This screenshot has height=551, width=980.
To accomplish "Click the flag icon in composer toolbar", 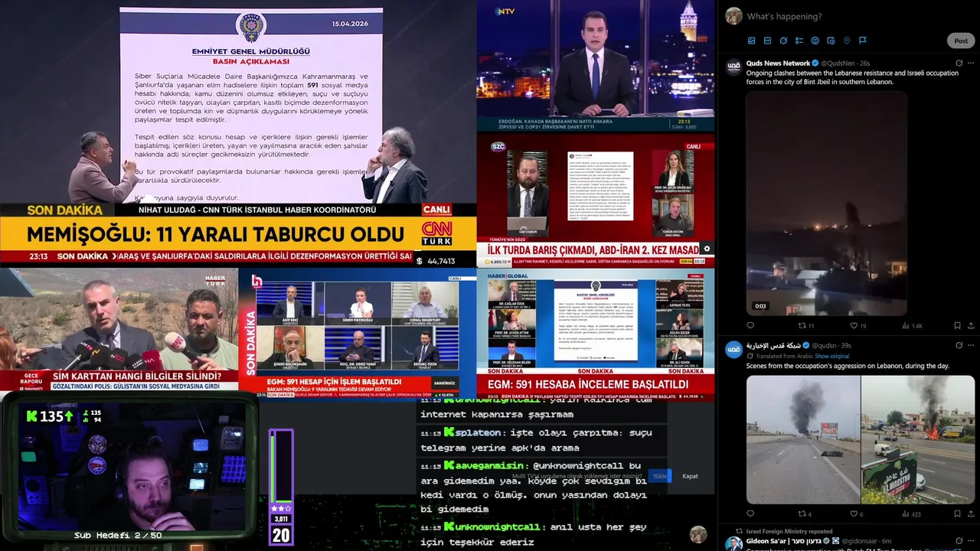I will 862,41.
